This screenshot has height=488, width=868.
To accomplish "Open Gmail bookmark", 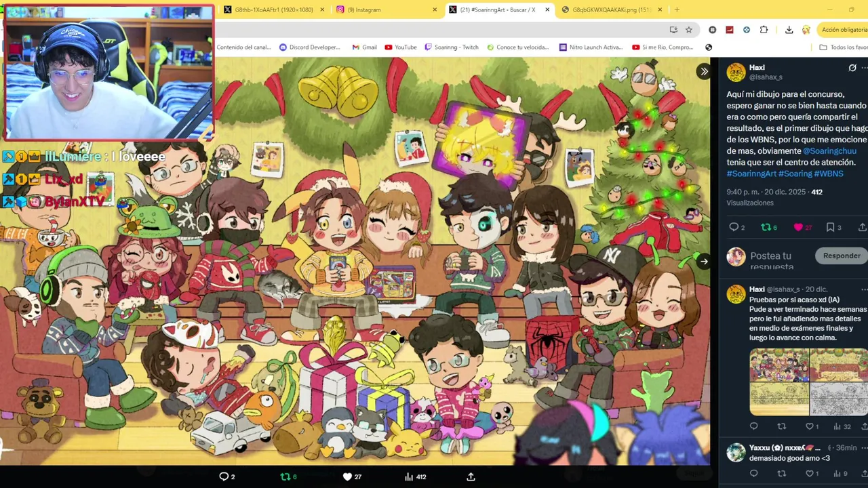I will pos(365,47).
